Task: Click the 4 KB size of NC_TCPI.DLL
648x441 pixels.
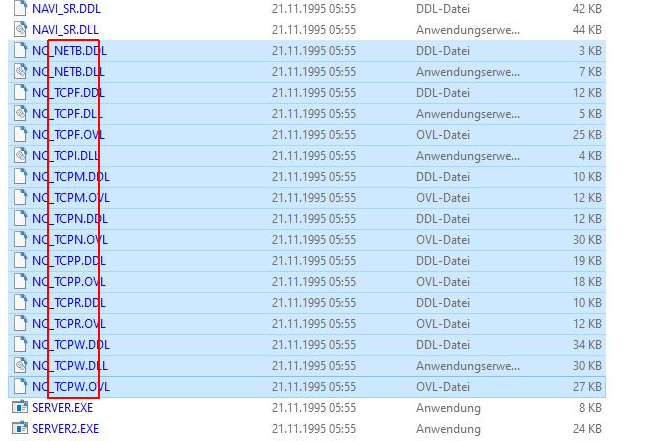Action: 590,156
